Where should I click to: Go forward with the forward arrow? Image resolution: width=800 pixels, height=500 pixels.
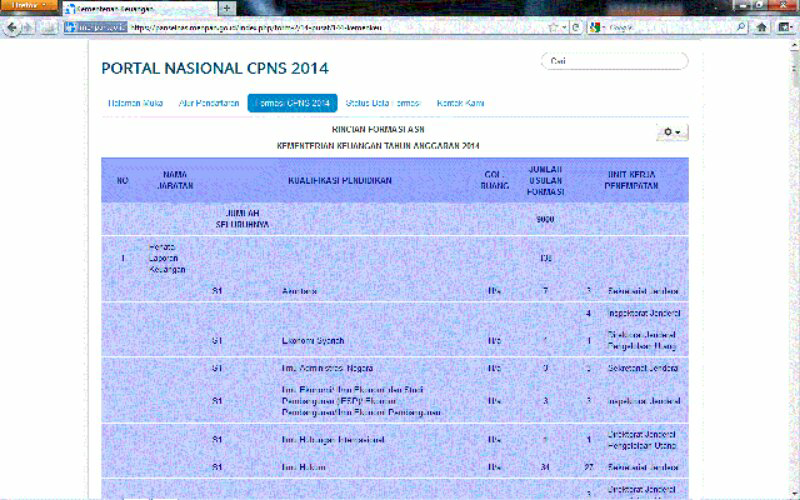coord(28,28)
